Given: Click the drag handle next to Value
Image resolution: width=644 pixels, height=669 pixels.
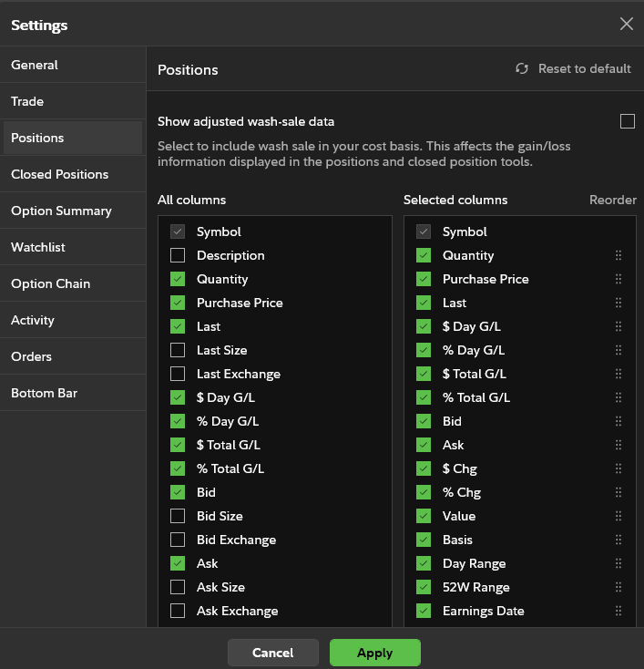Looking at the screenshot, I should point(618,517).
